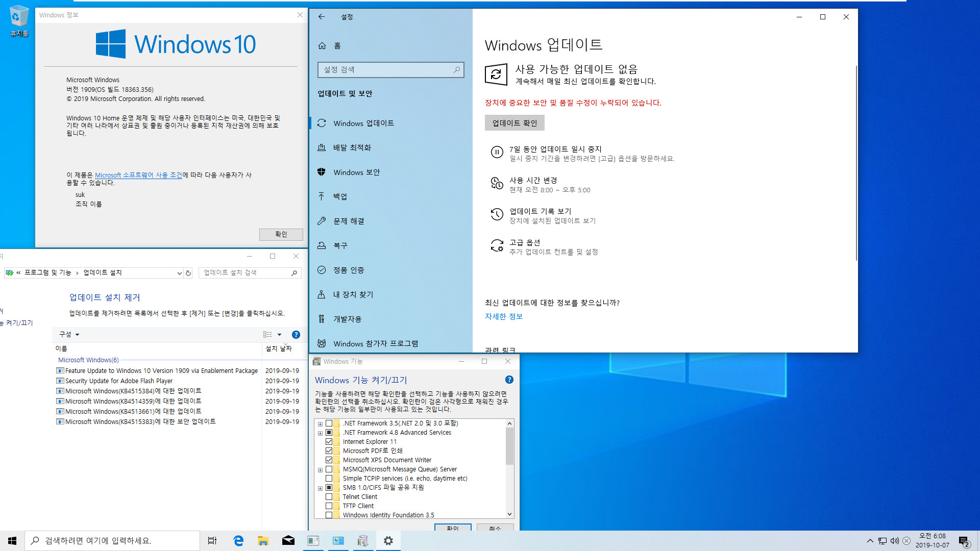980x551 pixels.
Task: Uncheck Internet Explorer 11 feature
Action: click(329, 442)
